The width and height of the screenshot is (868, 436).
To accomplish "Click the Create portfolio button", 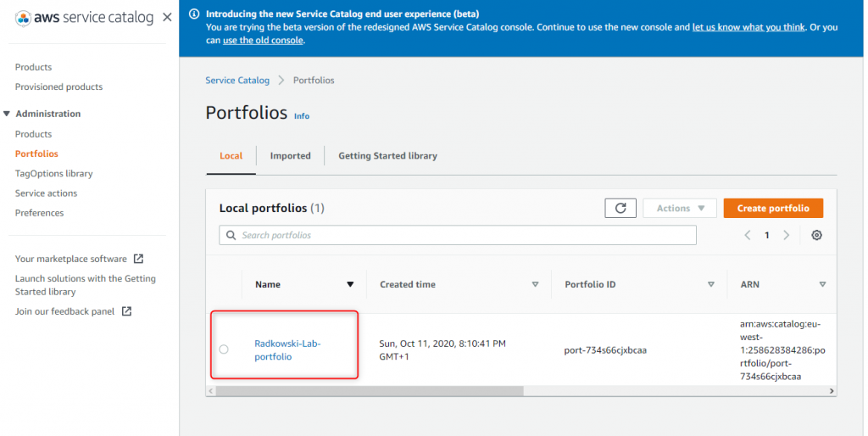I will click(x=773, y=209).
